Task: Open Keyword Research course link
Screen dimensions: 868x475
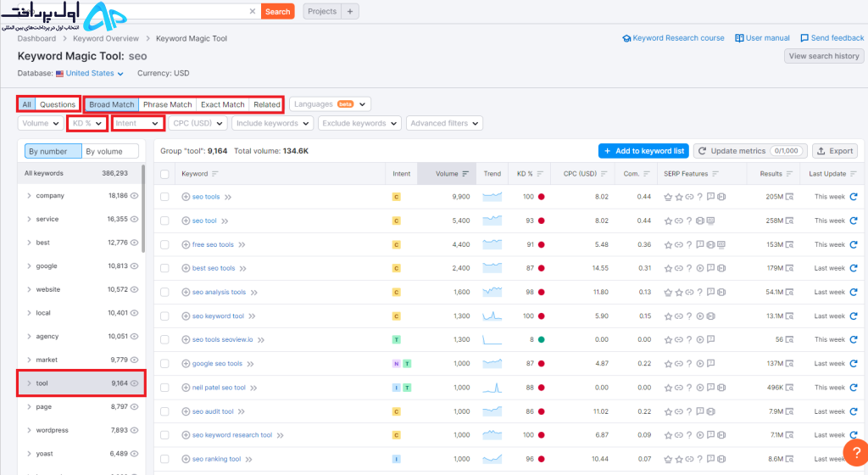Action: tap(673, 38)
